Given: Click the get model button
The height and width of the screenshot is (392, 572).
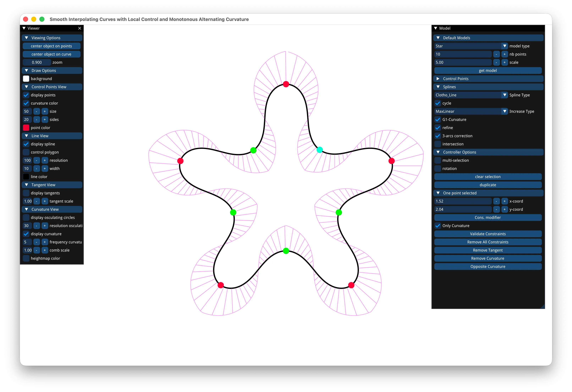Looking at the screenshot, I should coord(488,70).
